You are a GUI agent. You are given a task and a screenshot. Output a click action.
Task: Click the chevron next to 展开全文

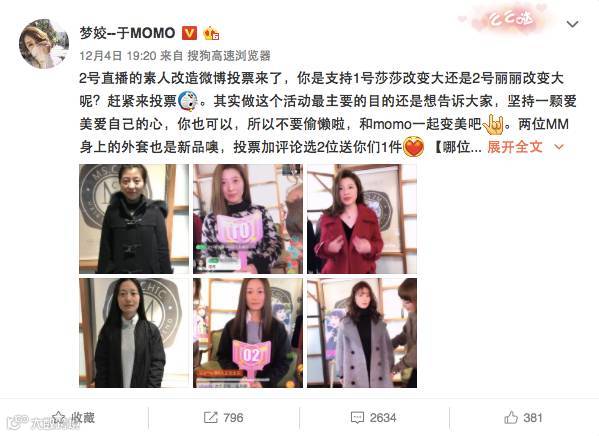[559, 147]
